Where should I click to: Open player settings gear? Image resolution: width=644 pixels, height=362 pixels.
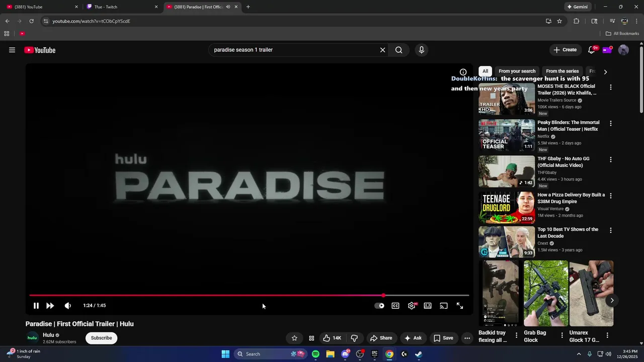(x=412, y=306)
